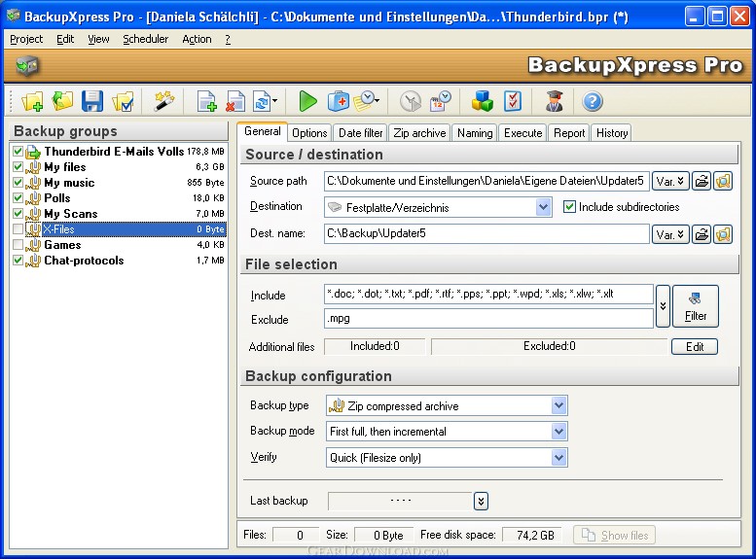
Task: Uncheck the My Scans backup group
Action: [18, 214]
